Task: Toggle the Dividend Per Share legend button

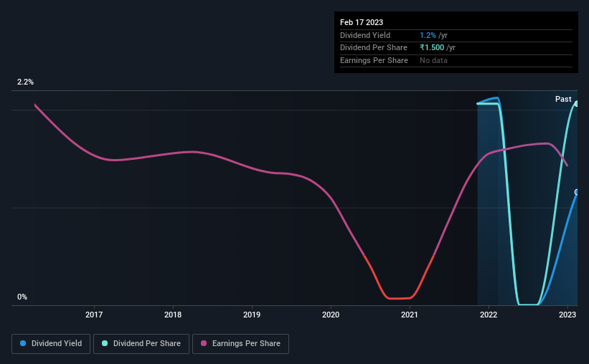Action: pyautogui.click(x=141, y=344)
